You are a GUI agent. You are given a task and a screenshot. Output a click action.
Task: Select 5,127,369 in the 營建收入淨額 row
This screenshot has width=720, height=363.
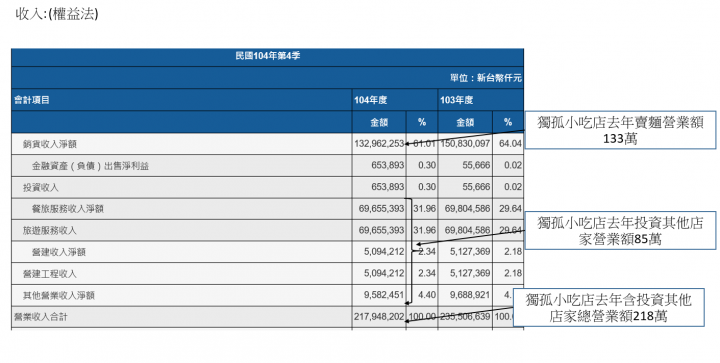[470, 251]
